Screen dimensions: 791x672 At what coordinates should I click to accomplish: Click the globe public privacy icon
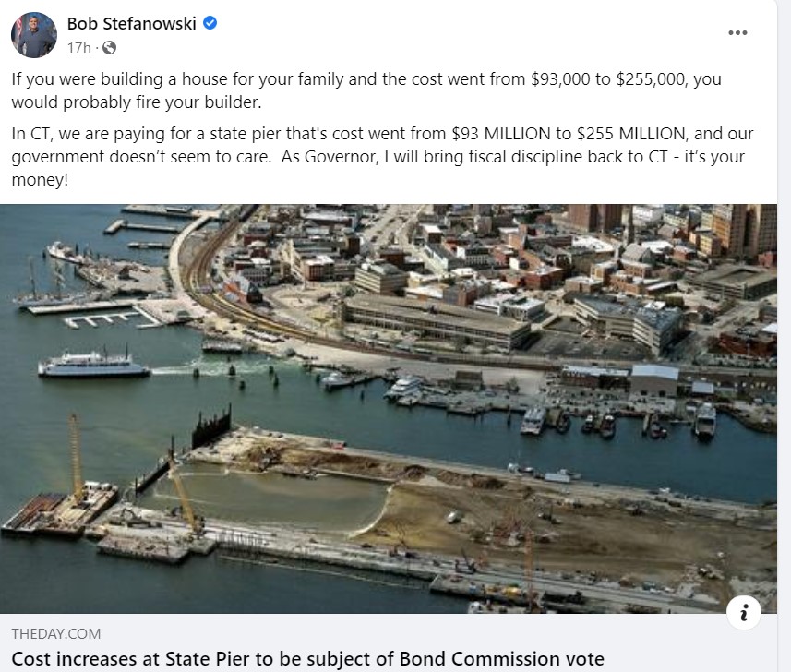click(x=109, y=46)
